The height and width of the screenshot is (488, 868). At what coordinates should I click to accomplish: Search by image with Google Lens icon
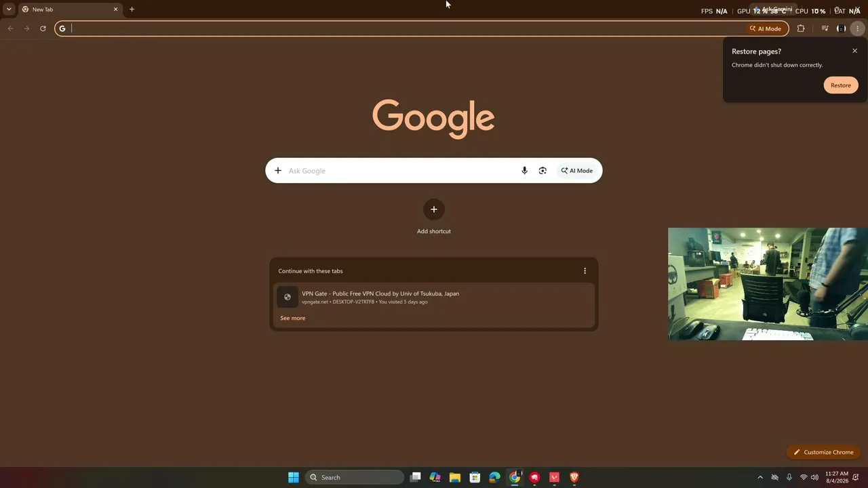coord(542,171)
